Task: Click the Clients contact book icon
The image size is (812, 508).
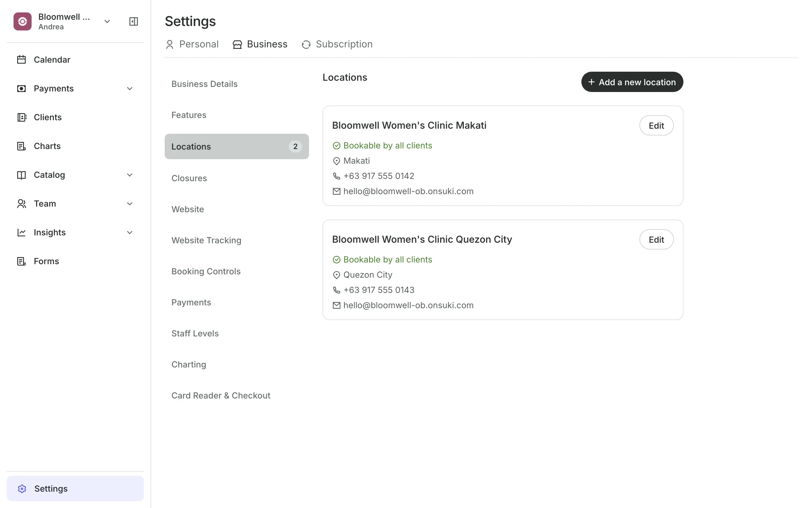Action: [x=21, y=117]
